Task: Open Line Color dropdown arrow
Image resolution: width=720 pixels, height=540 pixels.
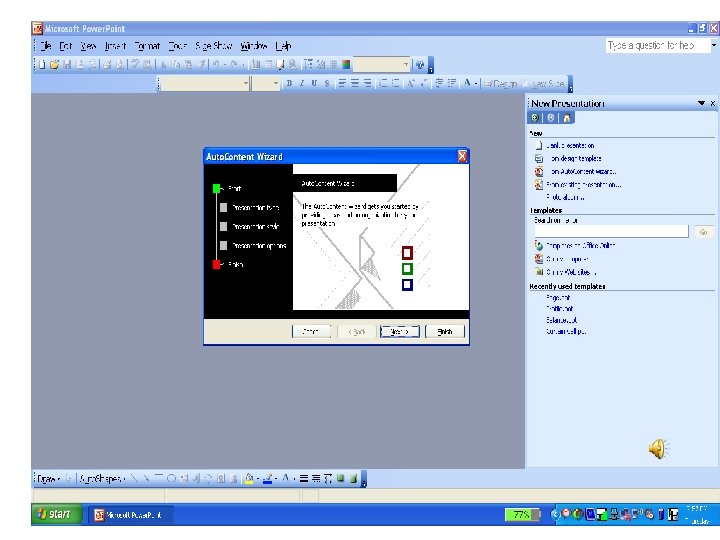Action: tap(276, 479)
